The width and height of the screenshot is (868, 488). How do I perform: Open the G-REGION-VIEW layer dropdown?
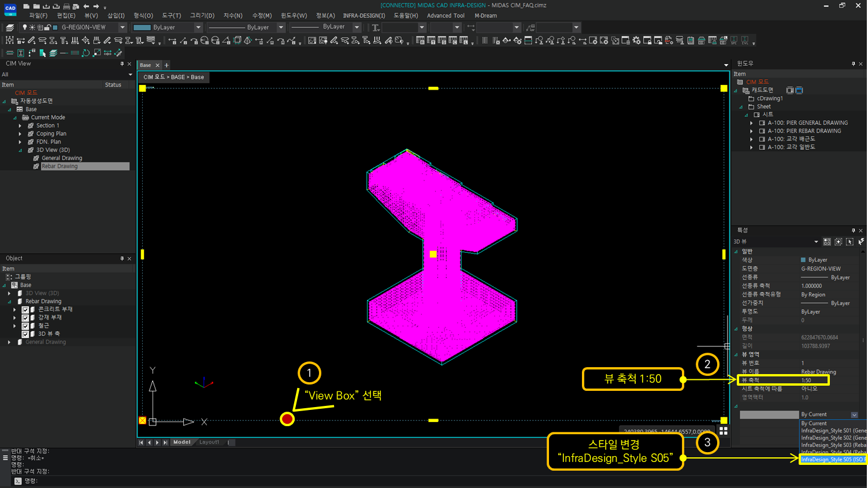[x=123, y=27]
